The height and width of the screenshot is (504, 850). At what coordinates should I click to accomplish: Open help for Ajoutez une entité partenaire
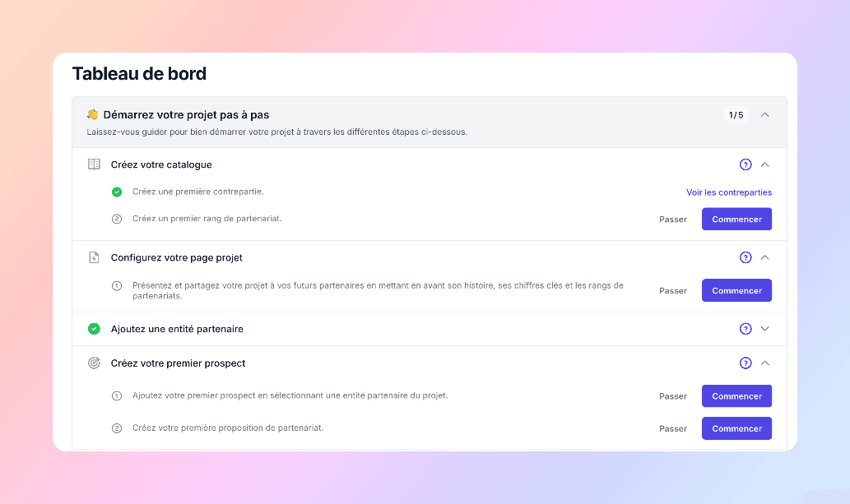(x=745, y=329)
